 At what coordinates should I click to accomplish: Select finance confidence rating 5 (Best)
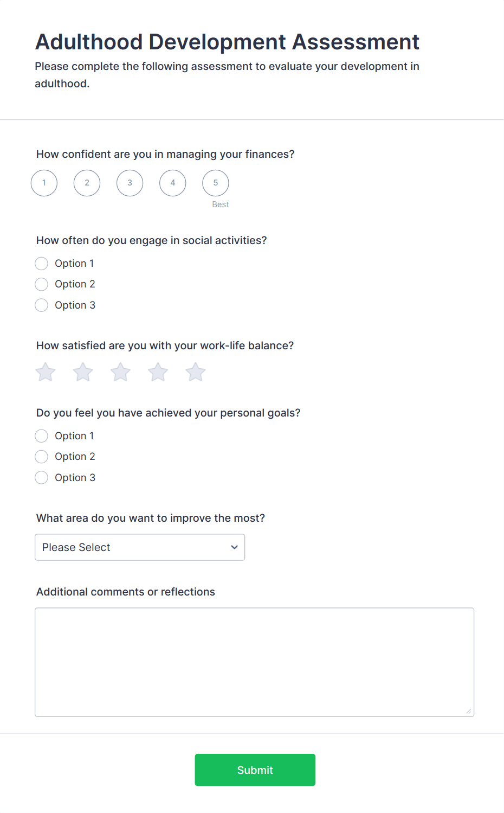click(216, 183)
